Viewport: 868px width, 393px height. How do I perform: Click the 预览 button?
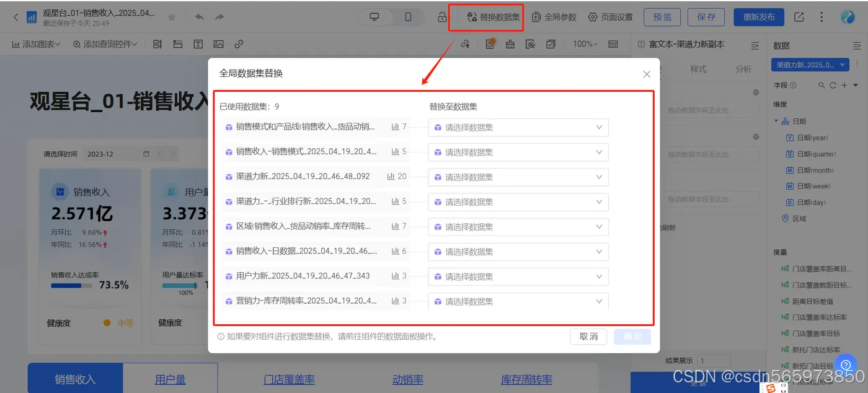[662, 17]
